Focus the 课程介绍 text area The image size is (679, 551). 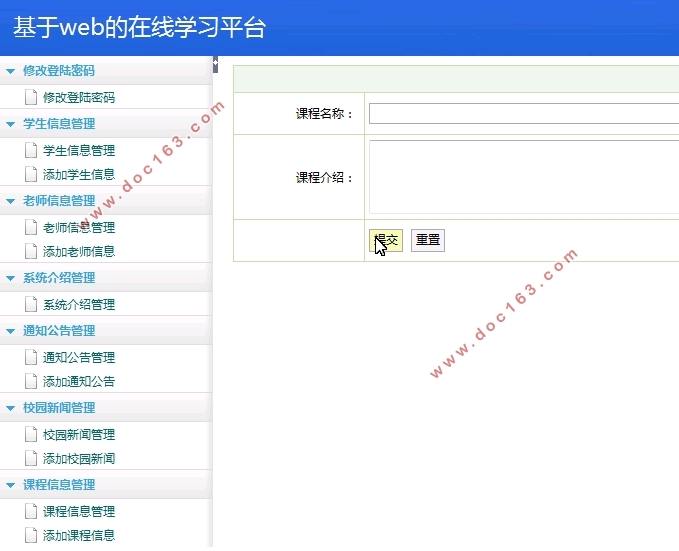(524, 177)
